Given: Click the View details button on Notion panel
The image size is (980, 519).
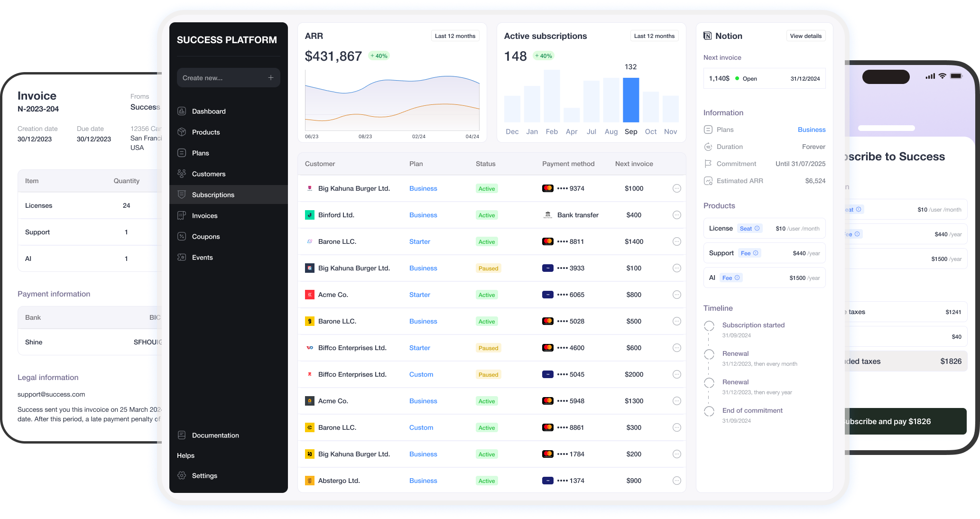Looking at the screenshot, I should pos(805,36).
